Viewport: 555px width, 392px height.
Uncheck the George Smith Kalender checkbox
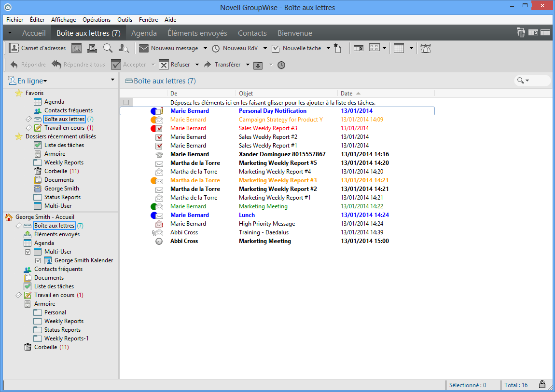coord(38,260)
